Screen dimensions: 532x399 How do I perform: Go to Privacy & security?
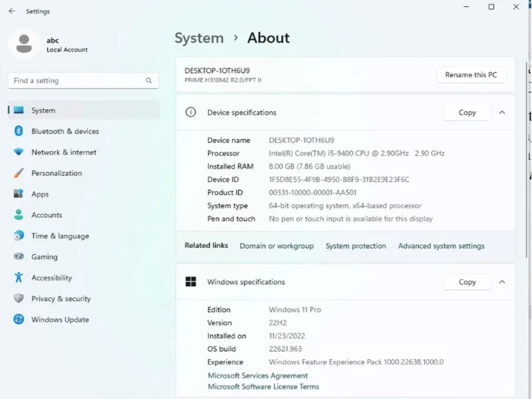click(x=84, y=299)
